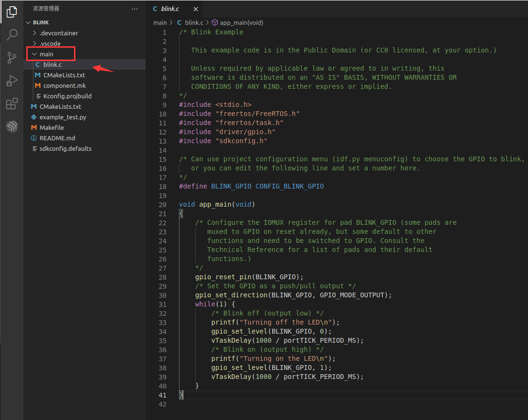The width and height of the screenshot is (528, 420).
Task: Select 'main' in the breadcrumb
Action: pyautogui.click(x=160, y=22)
